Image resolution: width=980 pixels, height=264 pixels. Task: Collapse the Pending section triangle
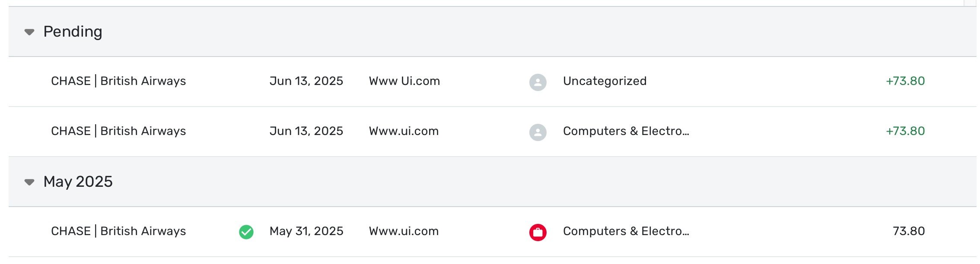click(29, 32)
